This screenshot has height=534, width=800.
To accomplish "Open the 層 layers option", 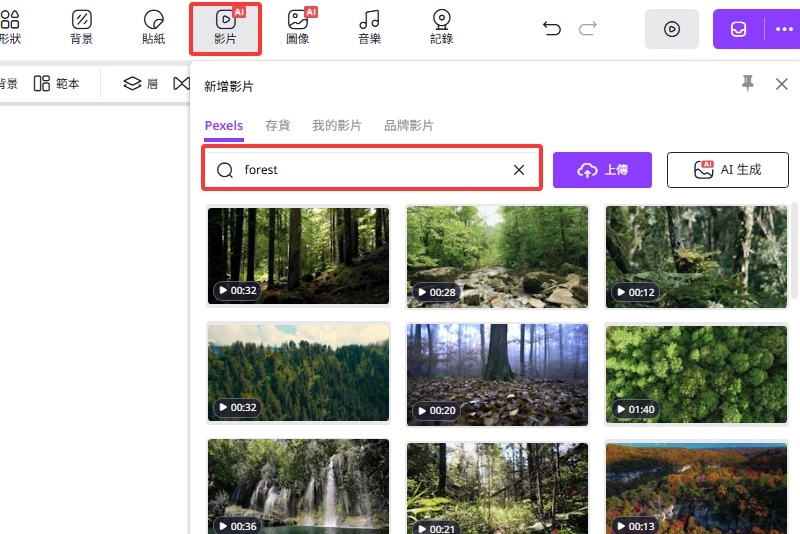I will click(x=141, y=84).
